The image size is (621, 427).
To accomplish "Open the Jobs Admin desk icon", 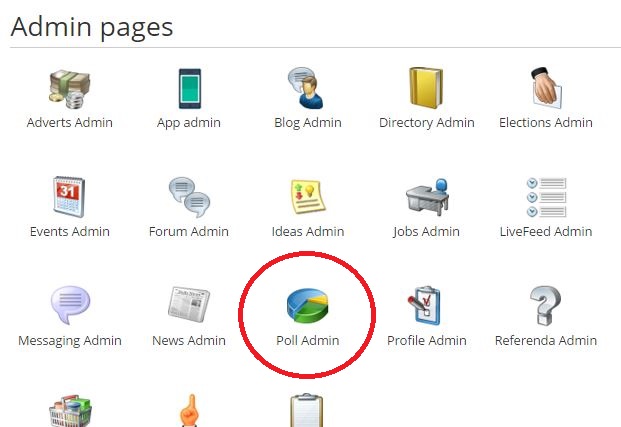I will 427,197.
